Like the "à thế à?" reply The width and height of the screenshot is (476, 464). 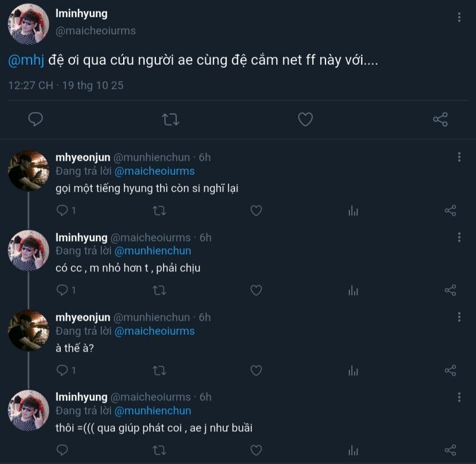[256, 371]
